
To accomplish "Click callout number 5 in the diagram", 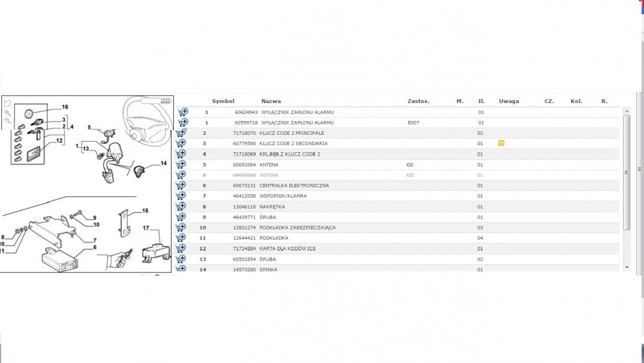I will coord(89,128).
